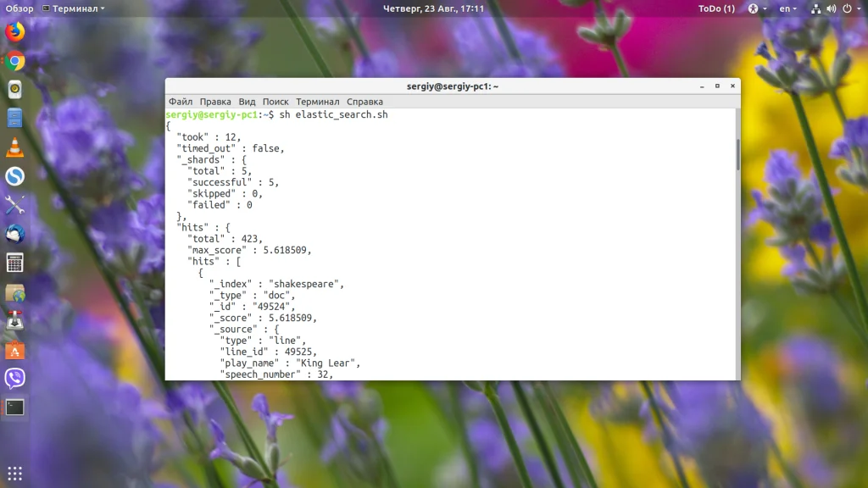This screenshot has width=868, height=488.
Task: Minimize the terminal window
Action: pos(702,86)
